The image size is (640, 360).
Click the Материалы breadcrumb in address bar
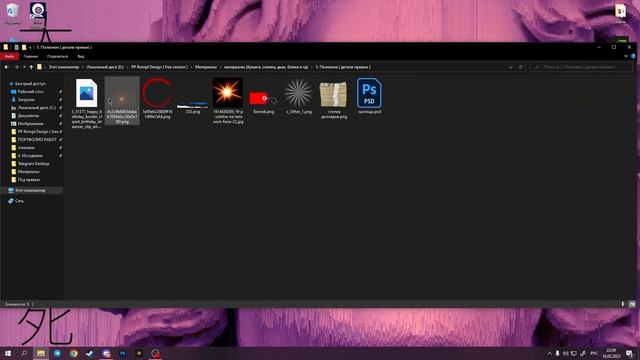tap(206, 67)
